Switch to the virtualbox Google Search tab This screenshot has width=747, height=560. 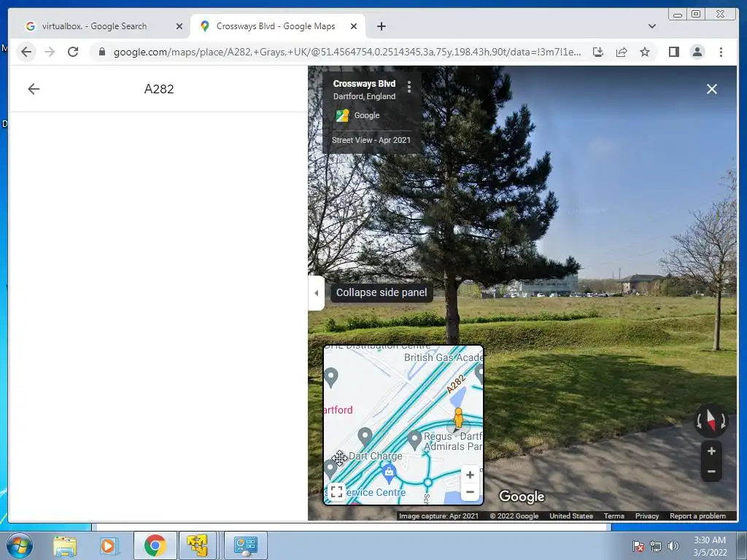(x=94, y=26)
